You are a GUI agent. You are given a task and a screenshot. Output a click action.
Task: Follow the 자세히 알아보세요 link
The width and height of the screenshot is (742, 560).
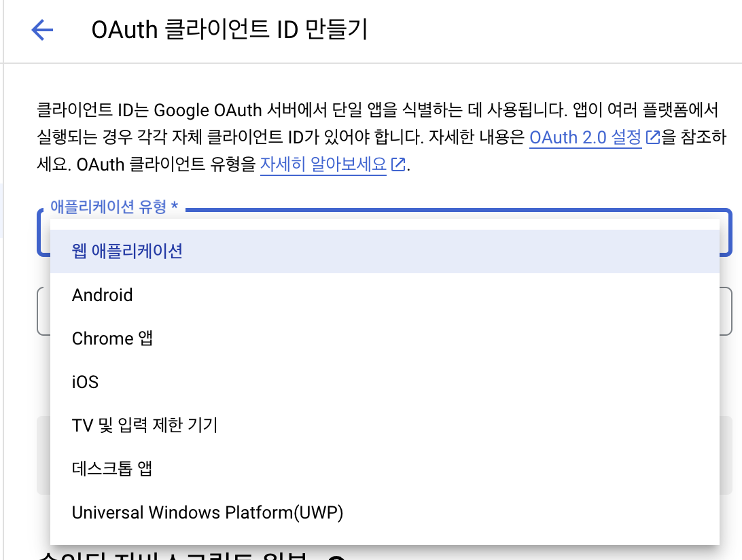pyautogui.click(x=323, y=164)
